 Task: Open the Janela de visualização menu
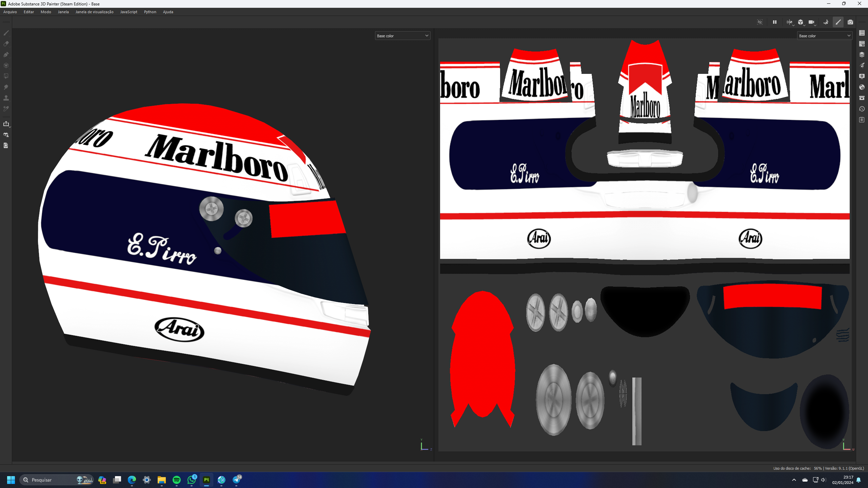tap(94, 12)
